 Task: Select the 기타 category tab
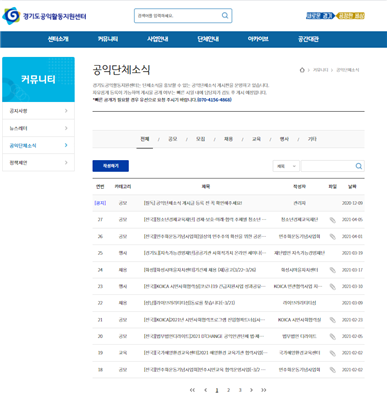312,139
